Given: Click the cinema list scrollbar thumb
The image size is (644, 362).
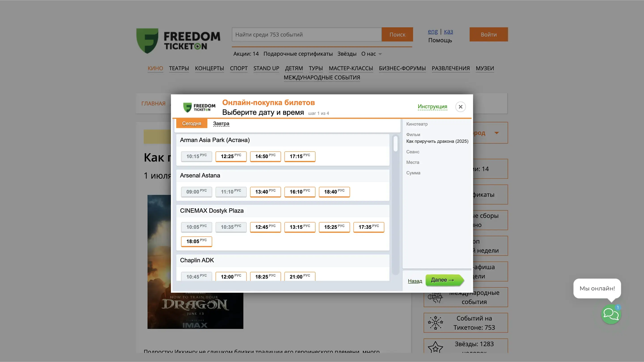Looking at the screenshot, I should point(396,144).
